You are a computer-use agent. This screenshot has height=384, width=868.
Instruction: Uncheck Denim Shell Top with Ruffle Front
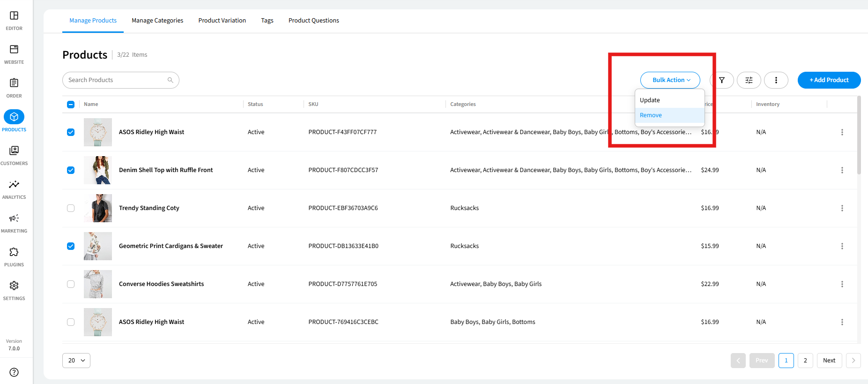click(71, 170)
